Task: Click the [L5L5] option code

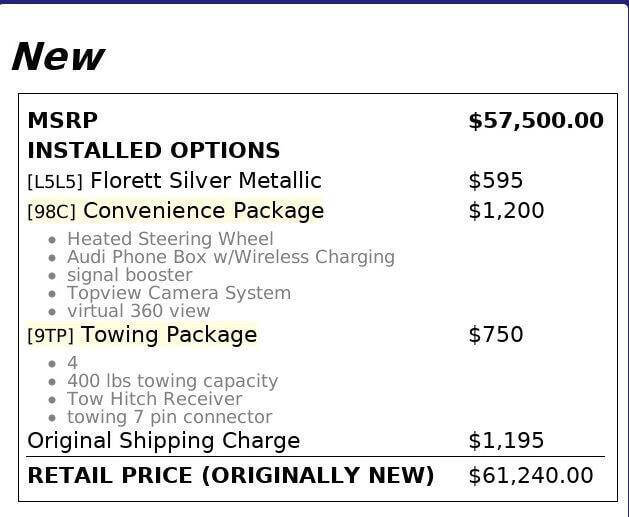Action: tap(55, 182)
